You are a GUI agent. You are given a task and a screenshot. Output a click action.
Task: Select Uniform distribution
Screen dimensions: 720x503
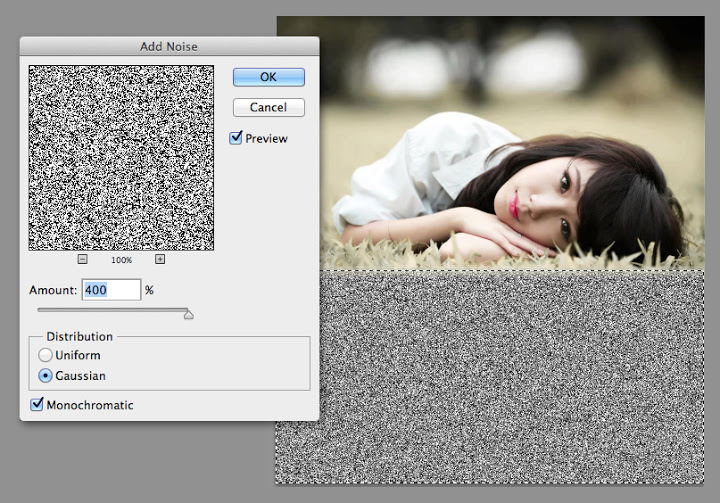(x=45, y=355)
